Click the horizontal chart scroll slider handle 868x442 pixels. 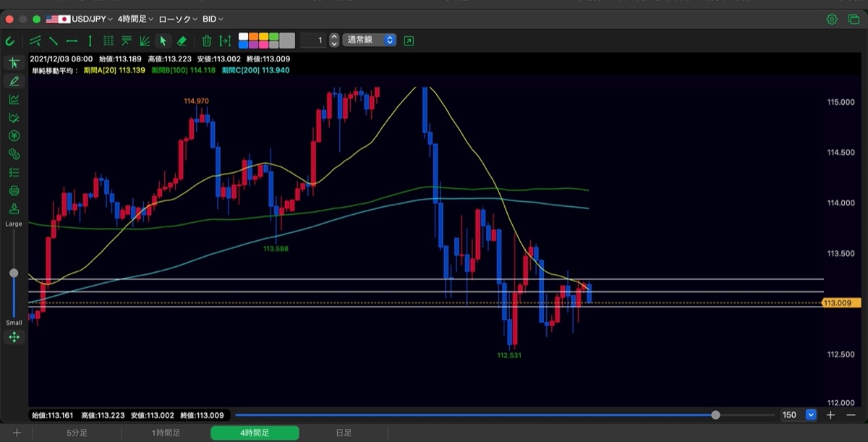(715, 415)
